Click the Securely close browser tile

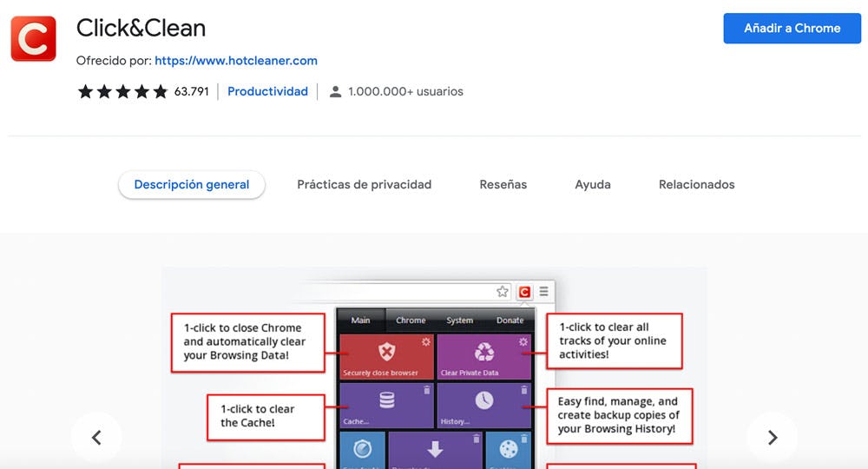click(x=386, y=357)
